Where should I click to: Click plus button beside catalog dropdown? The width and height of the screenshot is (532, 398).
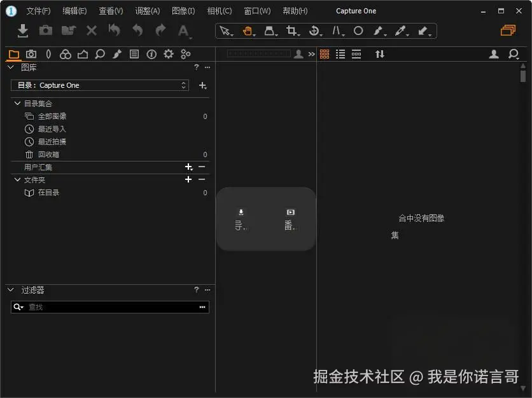202,85
